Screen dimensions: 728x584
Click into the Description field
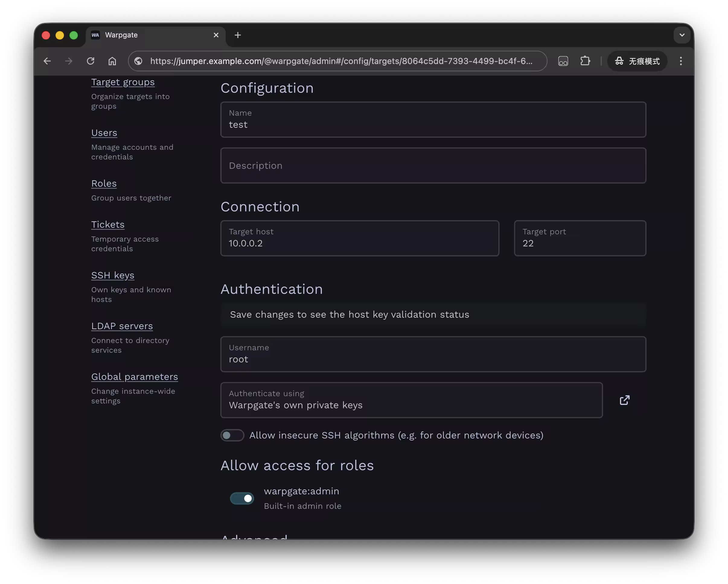point(433,165)
